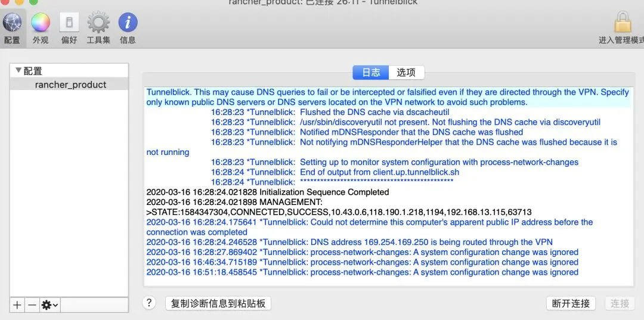
Task: Add a configuration with the plus button
Action: click(x=17, y=305)
